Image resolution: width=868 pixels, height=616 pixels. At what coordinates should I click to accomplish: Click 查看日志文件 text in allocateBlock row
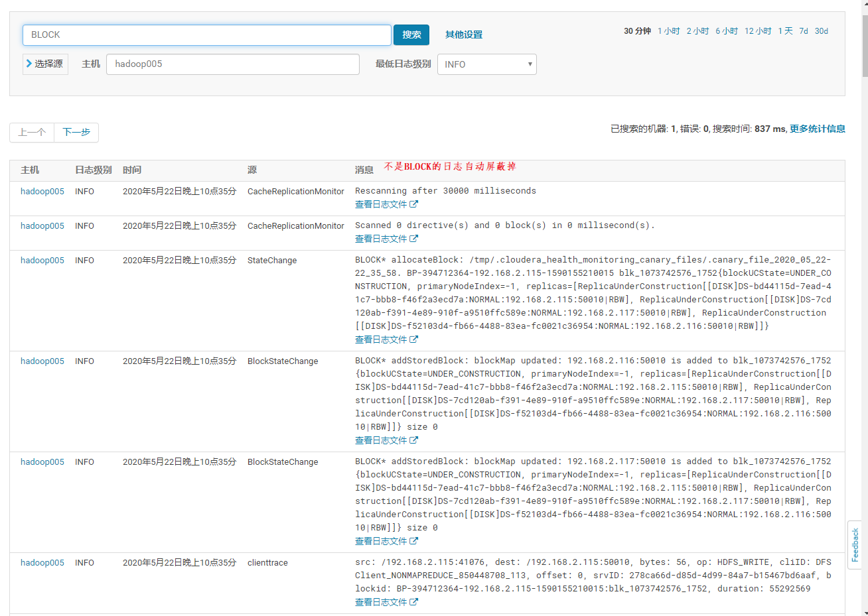(381, 339)
